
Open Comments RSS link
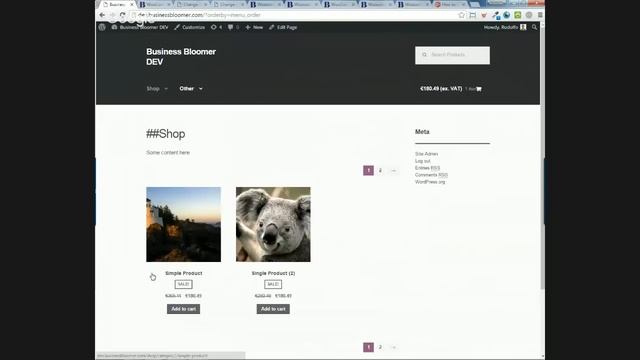431,175
